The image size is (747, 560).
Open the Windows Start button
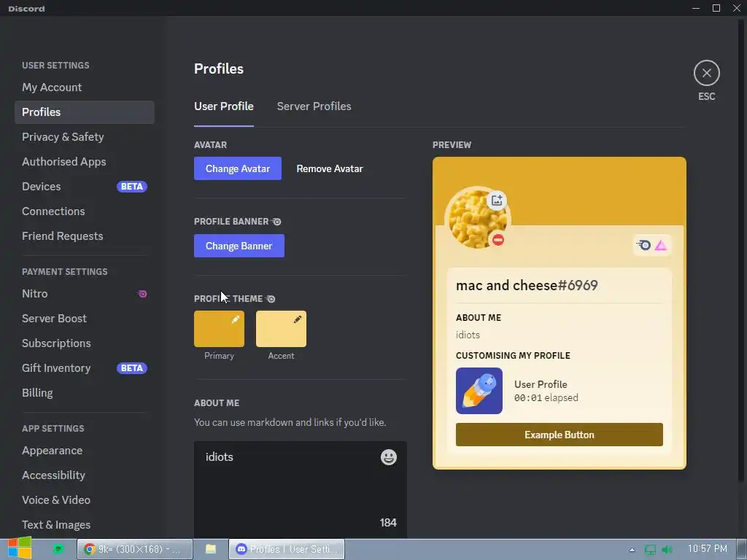(x=20, y=548)
